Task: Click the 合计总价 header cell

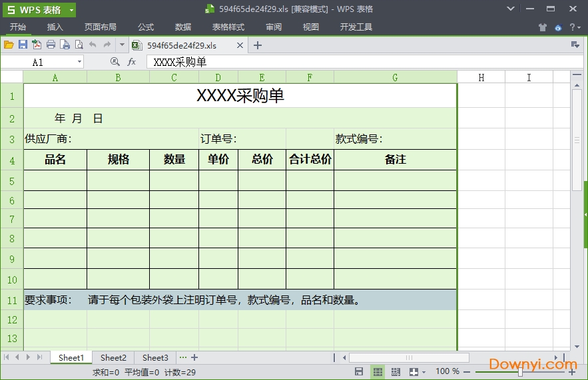Action: click(x=310, y=160)
